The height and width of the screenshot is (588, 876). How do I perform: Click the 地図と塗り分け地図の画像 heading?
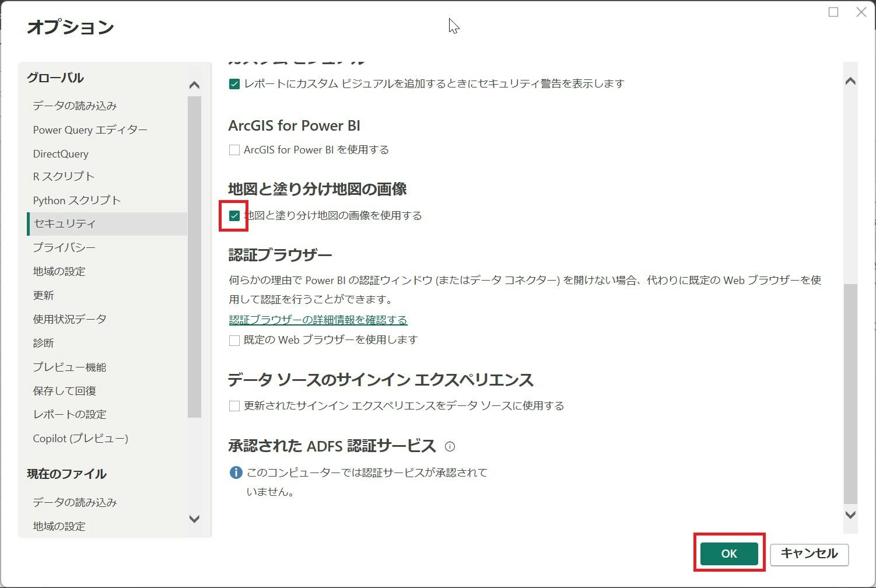[317, 189]
